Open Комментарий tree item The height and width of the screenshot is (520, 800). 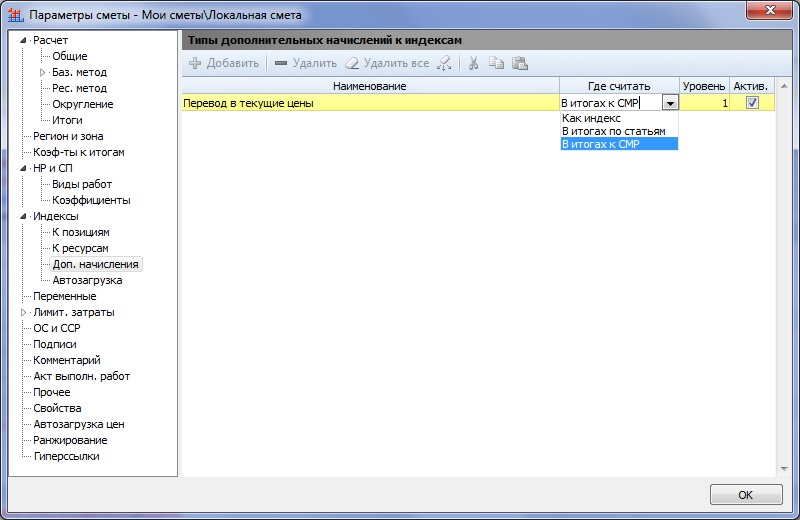point(67,360)
